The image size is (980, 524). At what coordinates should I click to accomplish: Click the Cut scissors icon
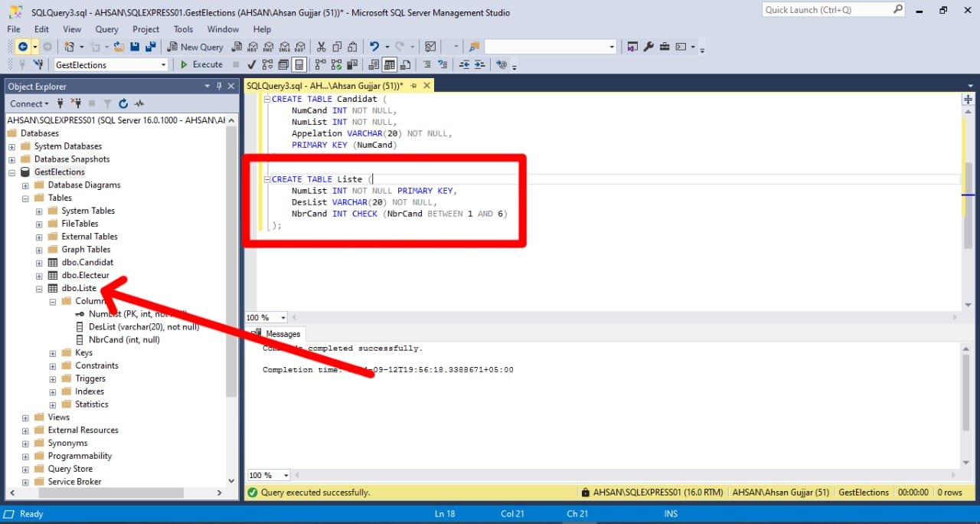[321, 47]
